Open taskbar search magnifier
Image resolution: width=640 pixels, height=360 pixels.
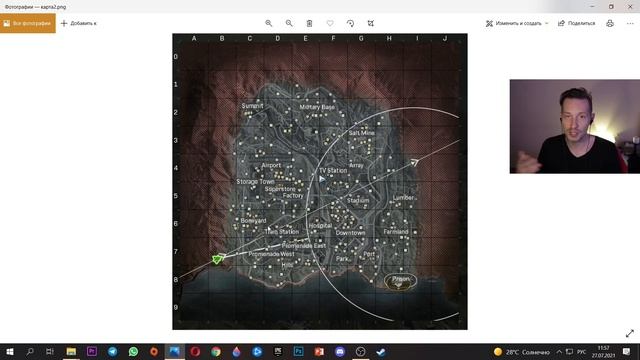tap(30, 351)
